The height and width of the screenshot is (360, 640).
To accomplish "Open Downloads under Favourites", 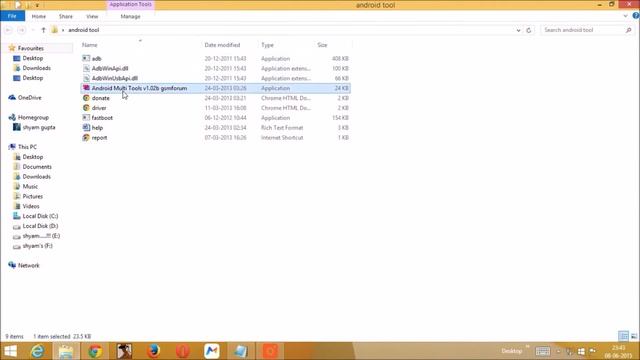I will [x=37, y=68].
